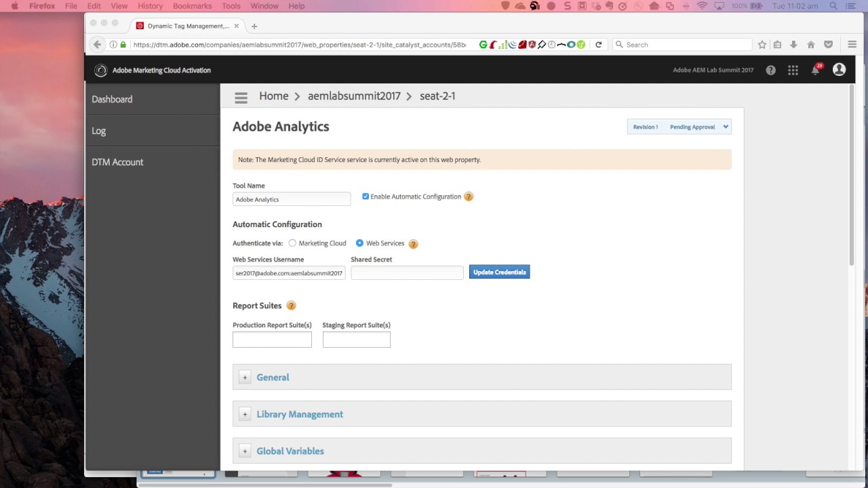The width and height of the screenshot is (868, 488).
Task: Show help for Authenticate via options
Action: click(x=413, y=244)
